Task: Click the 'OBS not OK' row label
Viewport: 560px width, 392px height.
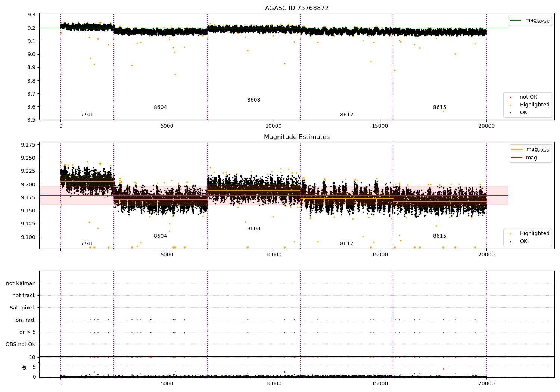Action: pos(21,344)
